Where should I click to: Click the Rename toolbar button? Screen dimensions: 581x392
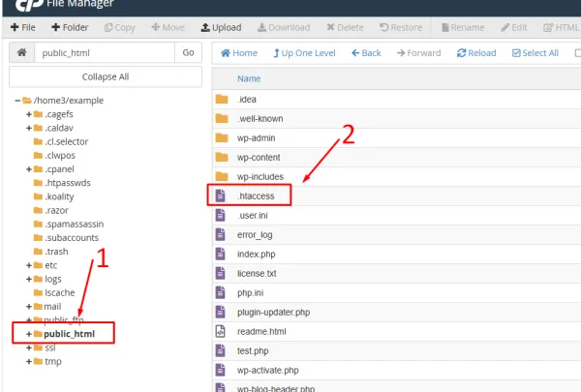coord(463,27)
